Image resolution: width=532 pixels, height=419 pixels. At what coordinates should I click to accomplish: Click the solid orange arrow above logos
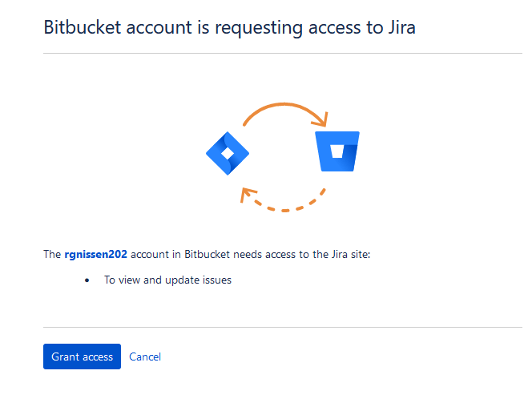pyautogui.click(x=280, y=107)
